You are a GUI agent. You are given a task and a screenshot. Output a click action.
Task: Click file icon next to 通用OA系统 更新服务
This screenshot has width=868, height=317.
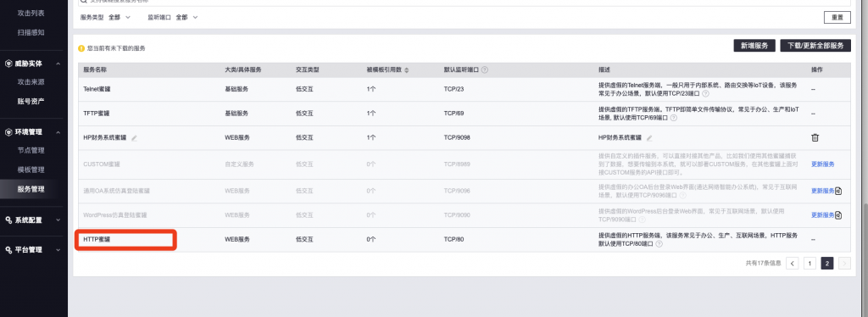pyautogui.click(x=838, y=191)
